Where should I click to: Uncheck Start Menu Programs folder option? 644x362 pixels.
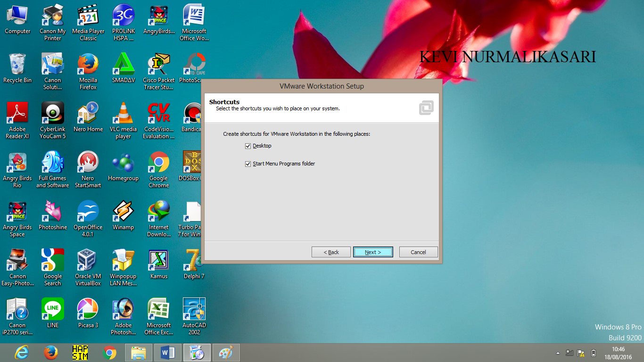click(x=248, y=164)
